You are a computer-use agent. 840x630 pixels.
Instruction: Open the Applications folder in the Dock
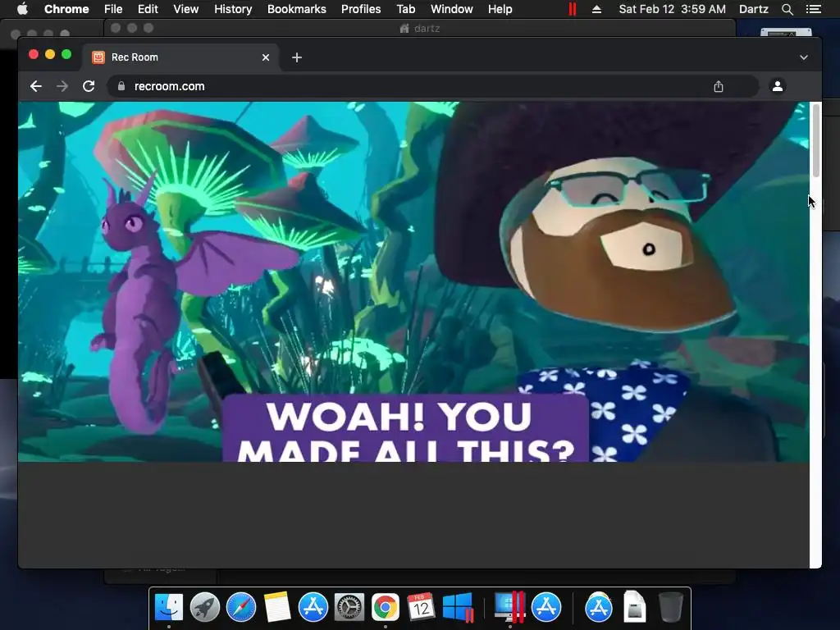click(598, 607)
